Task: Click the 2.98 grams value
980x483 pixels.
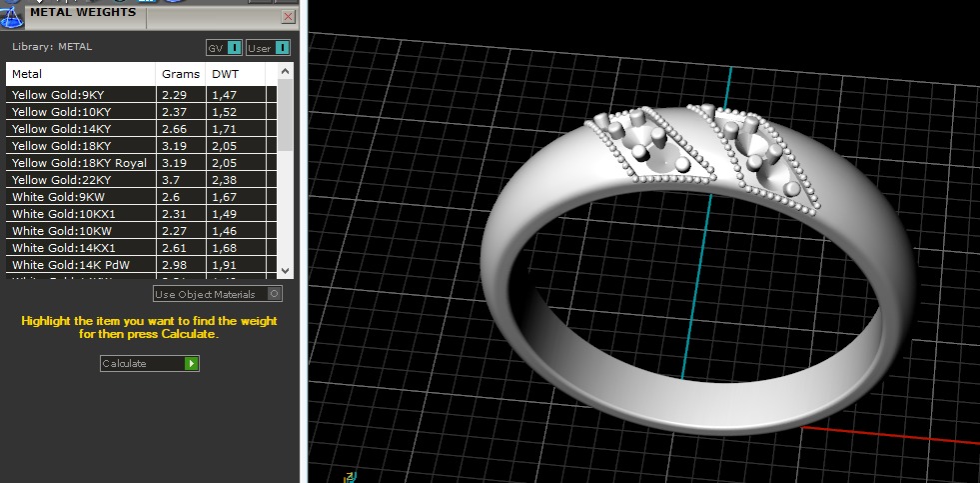Action: point(174,265)
